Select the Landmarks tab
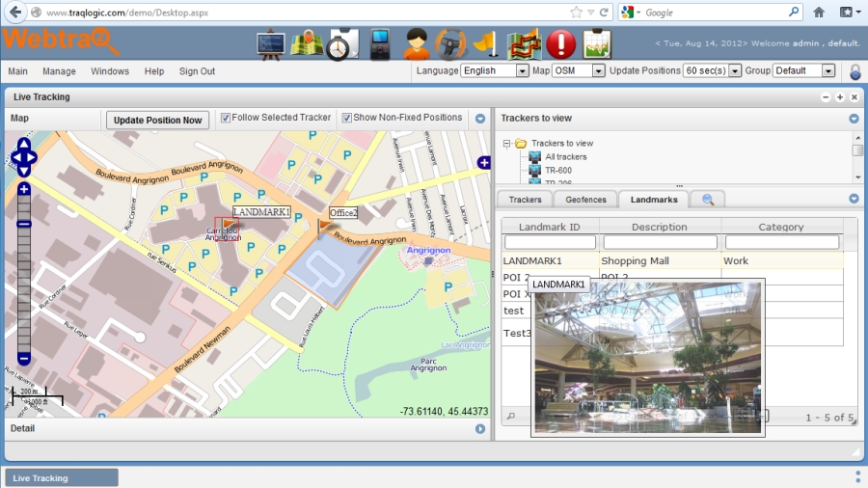 654,200
